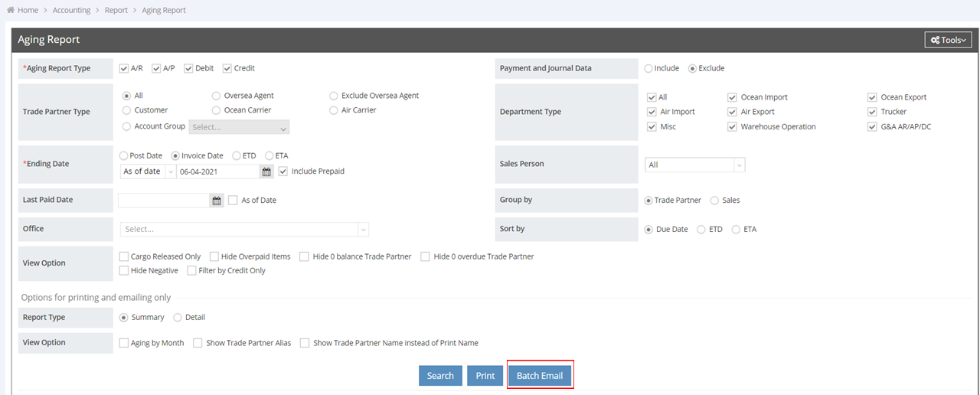Select the Include payment data radio
The width and height of the screenshot is (980, 395).
coord(649,68)
